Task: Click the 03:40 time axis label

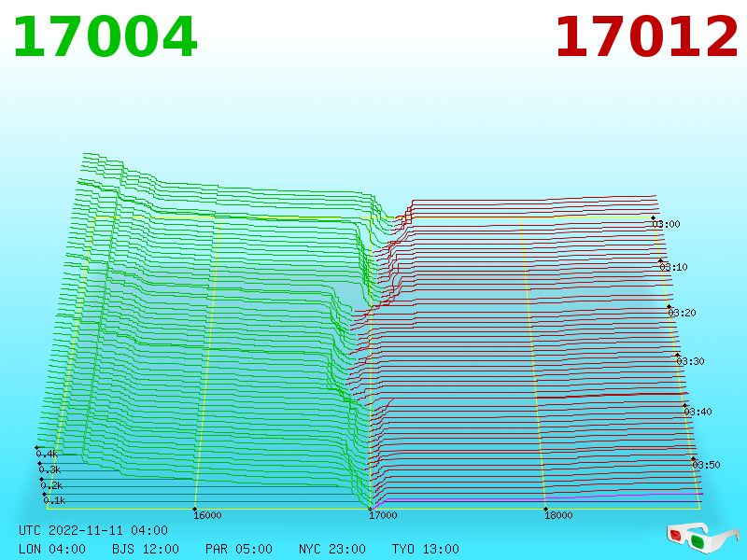Action: (698, 412)
